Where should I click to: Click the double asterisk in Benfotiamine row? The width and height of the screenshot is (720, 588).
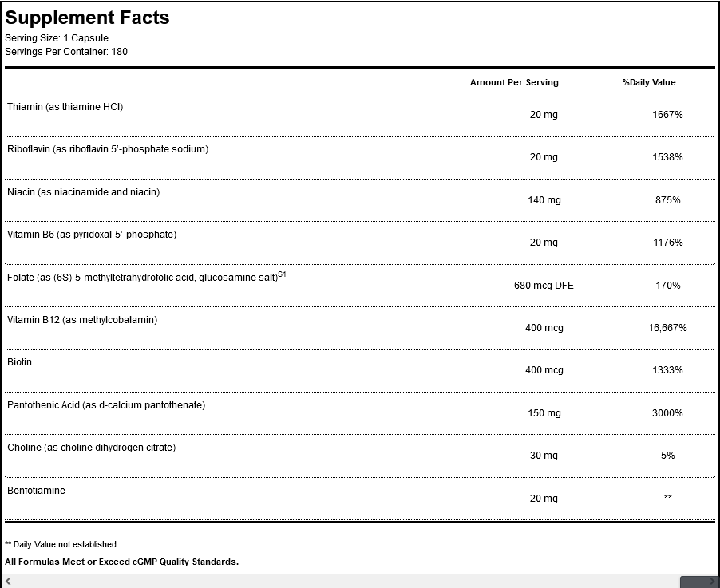pyautogui.click(x=667, y=498)
